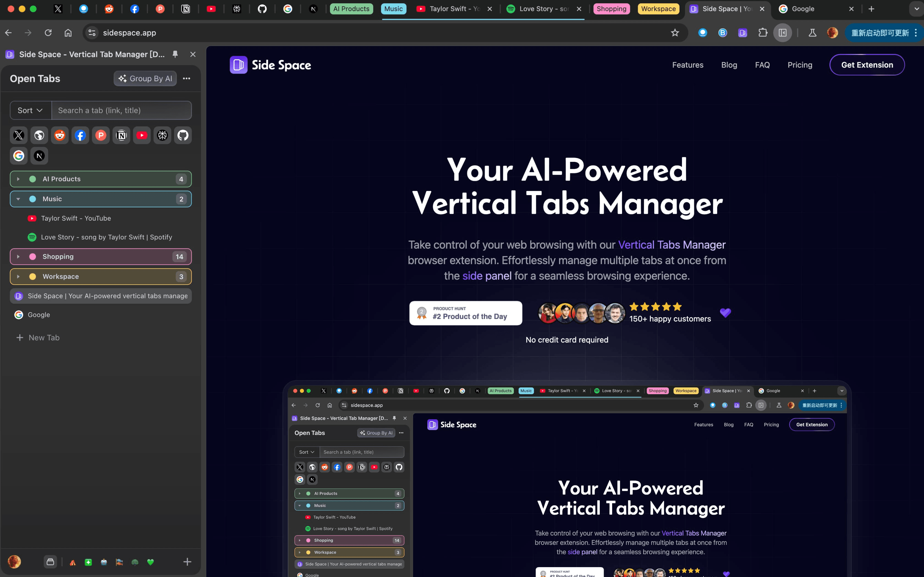Click the Add New Tab button
924x577 pixels.
(37, 337)
